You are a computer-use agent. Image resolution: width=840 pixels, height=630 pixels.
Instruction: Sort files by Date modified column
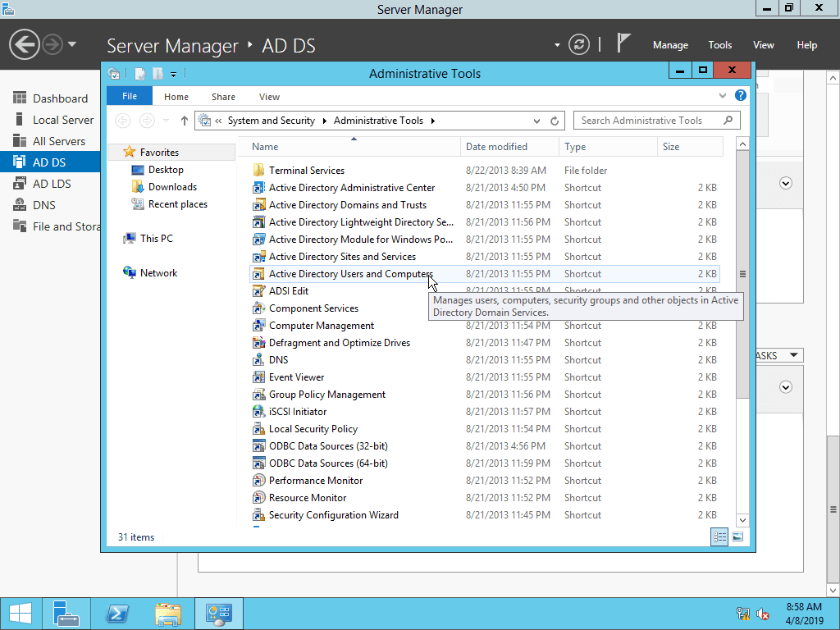509,147
